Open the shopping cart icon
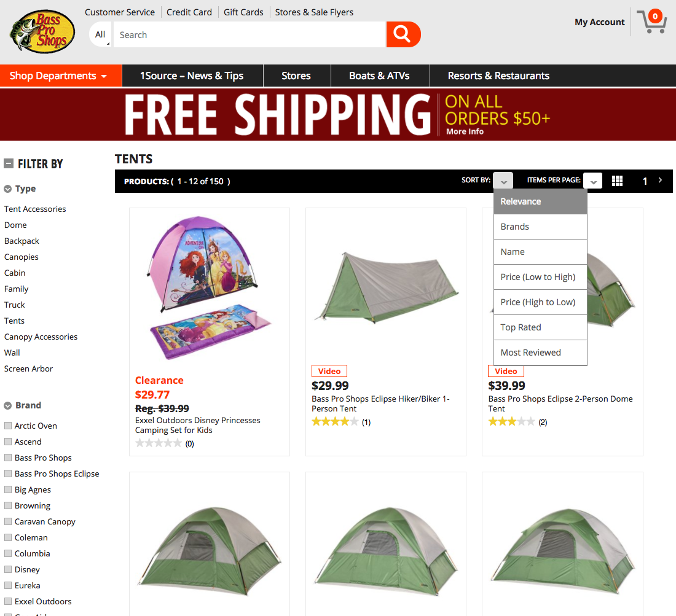The image size is (676, 616). tap(652, 21)
